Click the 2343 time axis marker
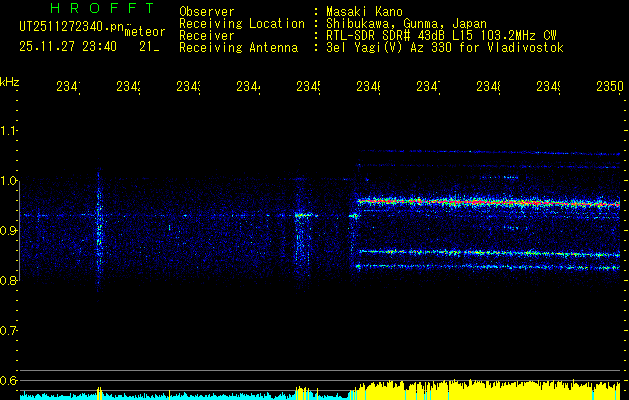The image size is (629, 400). (x=189, y=87)
